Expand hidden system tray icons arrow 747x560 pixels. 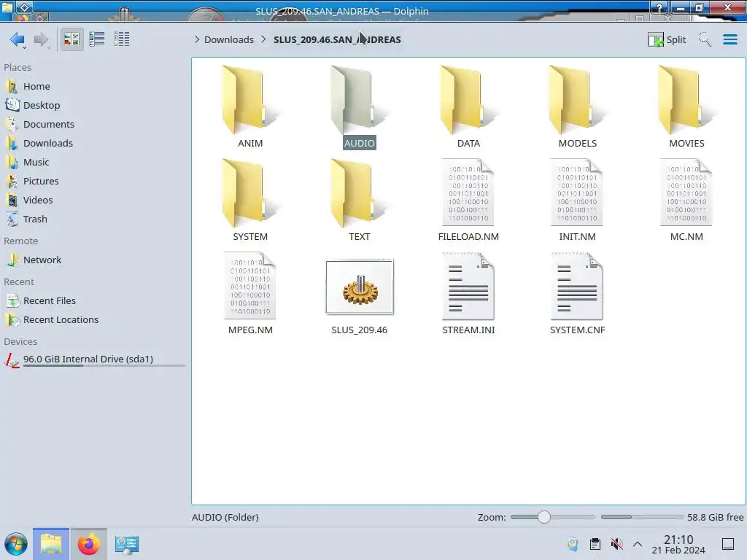(x=638, y=544)
